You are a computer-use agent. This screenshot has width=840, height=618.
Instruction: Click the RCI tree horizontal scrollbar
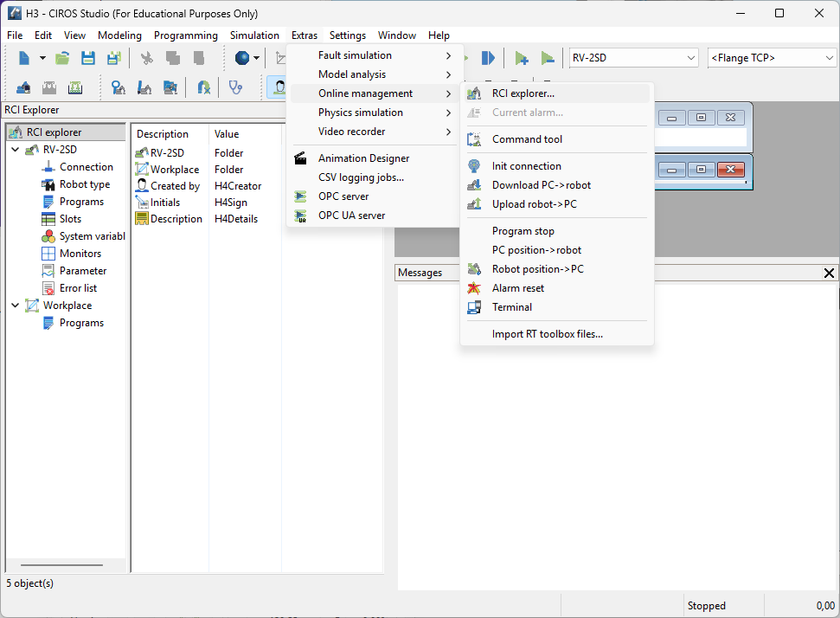point(62,565)
